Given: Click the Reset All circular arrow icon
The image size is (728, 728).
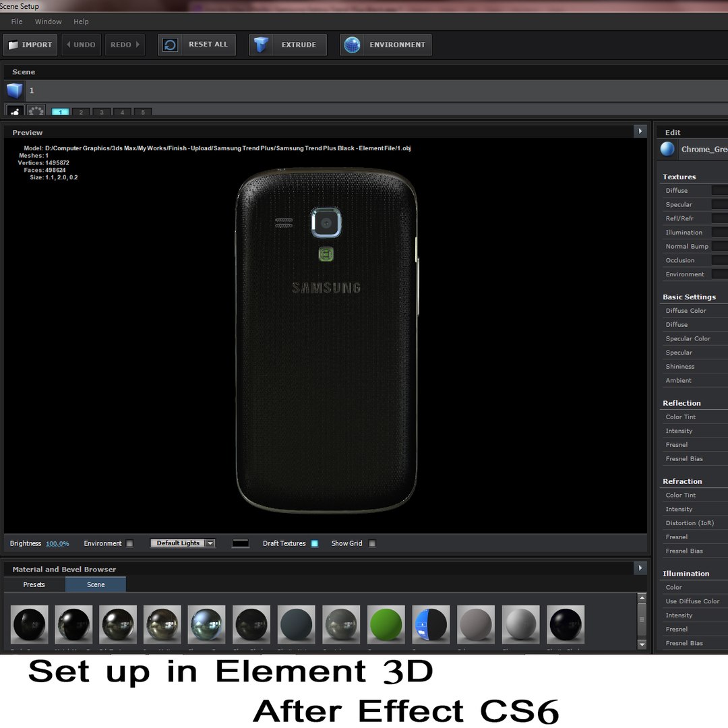Looking at the screenshot, I should point(171,44).
